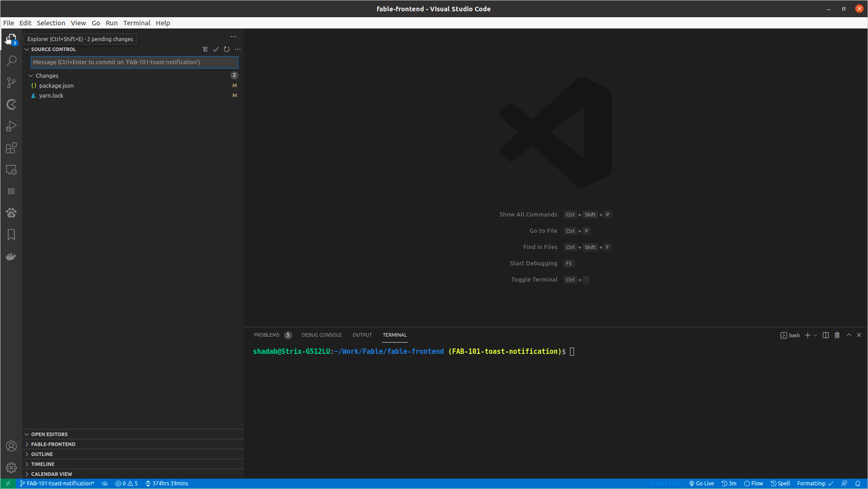Switch to the Terminal tab
The image size is (868, 489).
click(x=395, y=335)
